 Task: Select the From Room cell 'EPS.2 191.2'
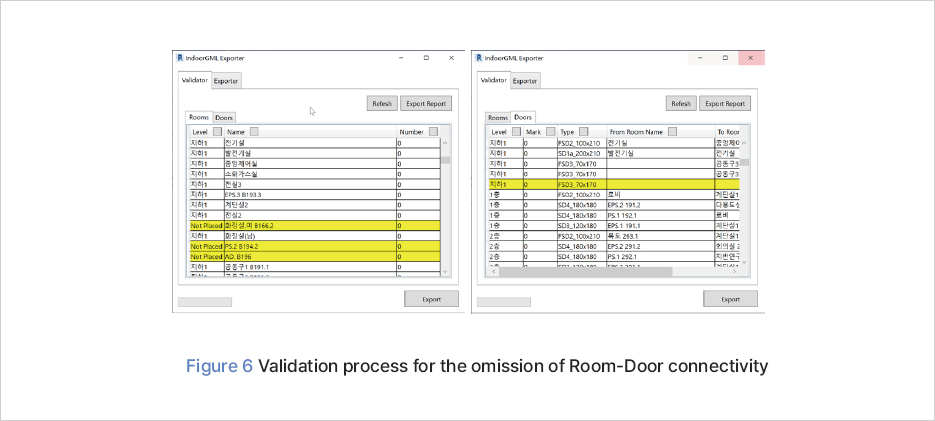pyautogui.click(x=660, y=205)
